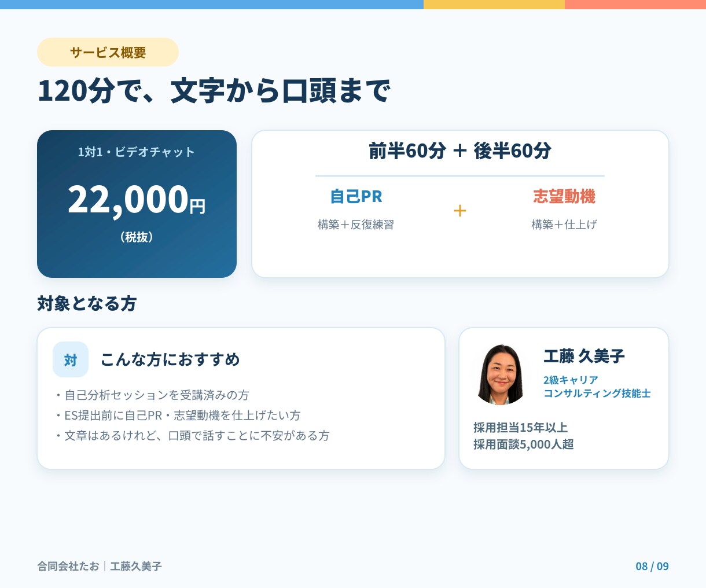The height and width of the screenshot is (588, 706).
Task: Click the 志望動機 label
Action: click(x=564, y=196)
